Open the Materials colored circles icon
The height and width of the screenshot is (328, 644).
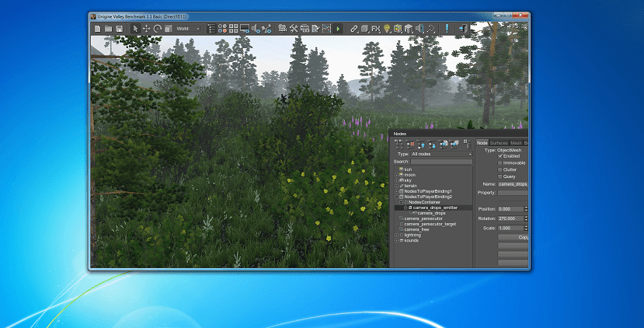222,28
